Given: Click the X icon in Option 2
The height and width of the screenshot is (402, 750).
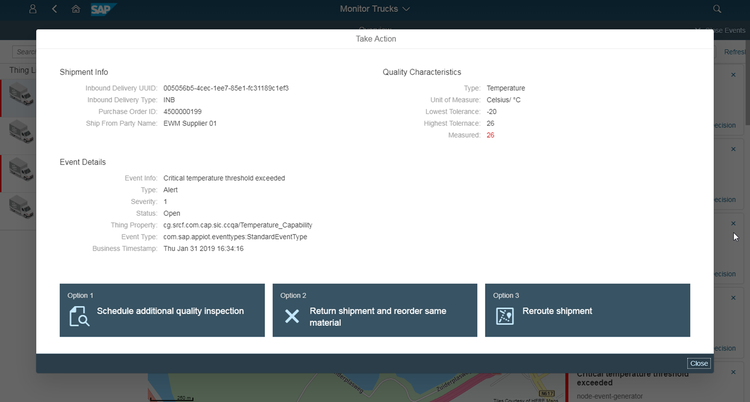Looking at the screenshot, I should [x=292, y=316].
